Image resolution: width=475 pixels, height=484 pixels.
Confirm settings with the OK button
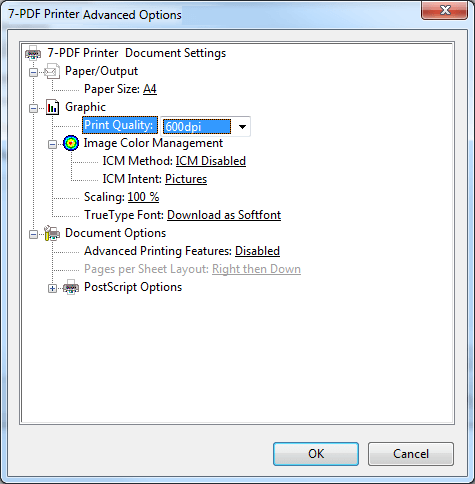316,454
